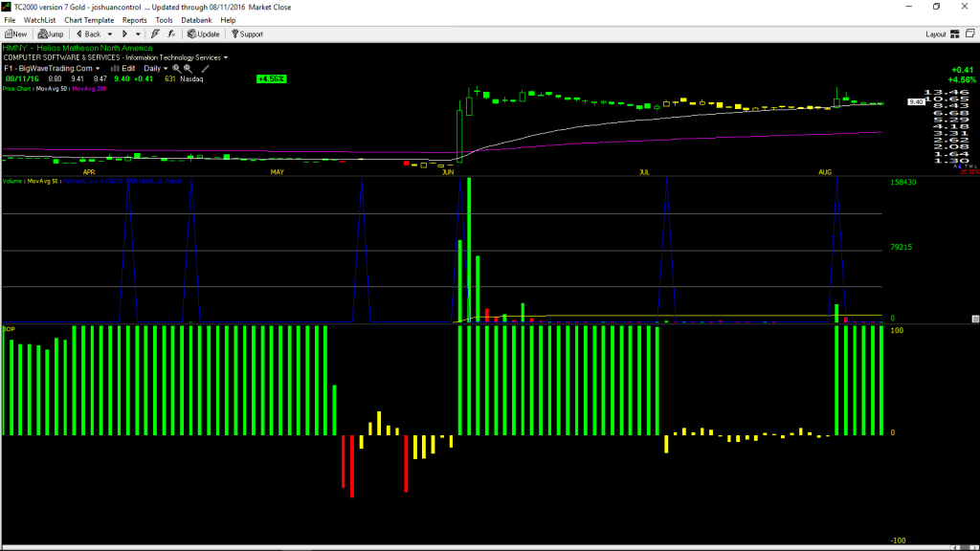Screen dimensions: 980x551
Task: Open the Databank menu
Action: click(196, 20)
